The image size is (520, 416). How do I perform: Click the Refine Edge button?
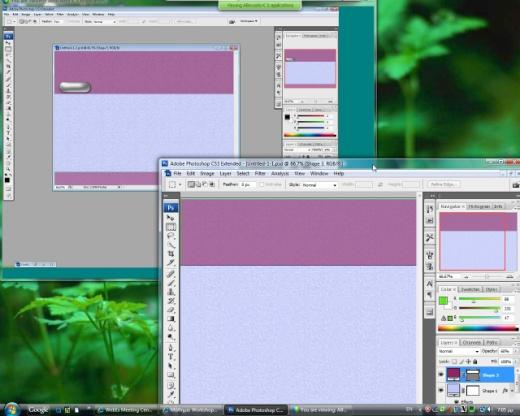pyautogui.click(x=443, y=184)
